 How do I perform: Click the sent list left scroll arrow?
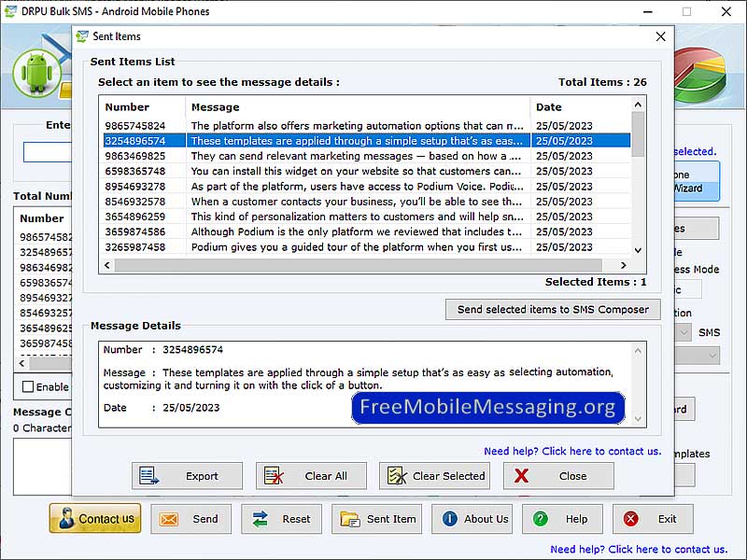[x=107, y=265]
